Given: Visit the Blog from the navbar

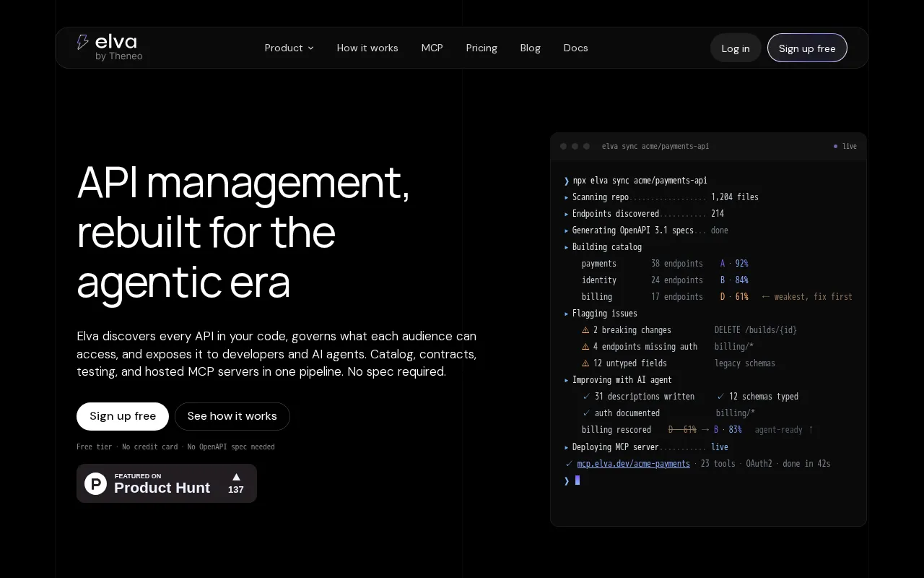Looking at the screenshot, I should coord(530,48).
